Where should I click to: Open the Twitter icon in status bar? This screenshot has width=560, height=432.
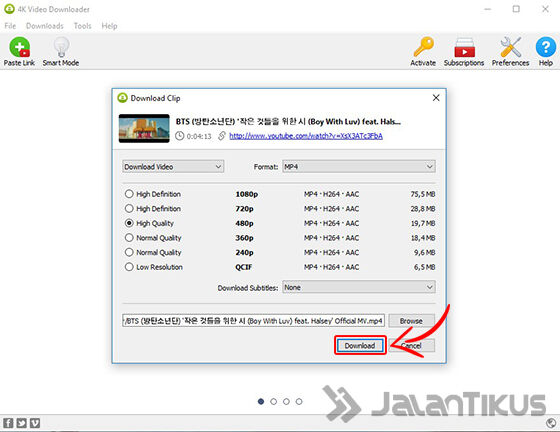click(21, 423)
